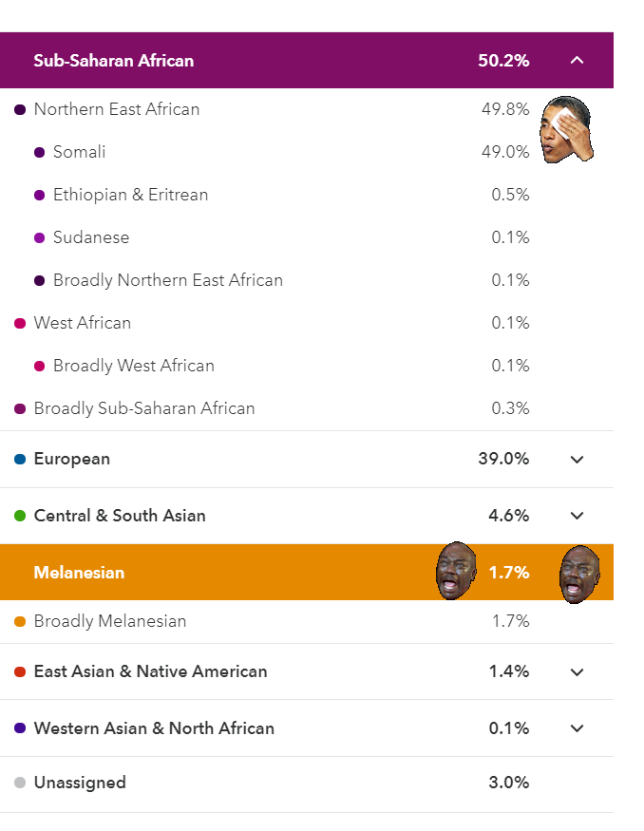
Task: Click the face sticker right of 1.7%
Action: [x=579, y=575]
